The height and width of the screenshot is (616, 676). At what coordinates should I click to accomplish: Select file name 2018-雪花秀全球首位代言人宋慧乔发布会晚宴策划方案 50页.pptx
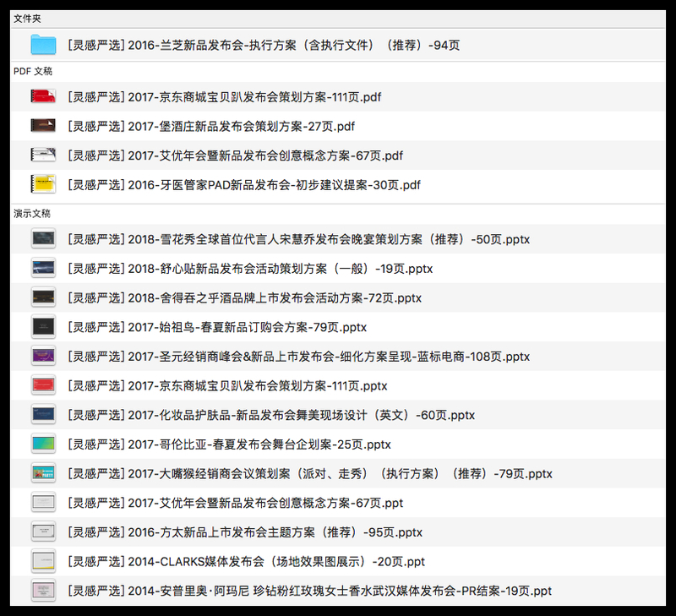pos(299,239)
